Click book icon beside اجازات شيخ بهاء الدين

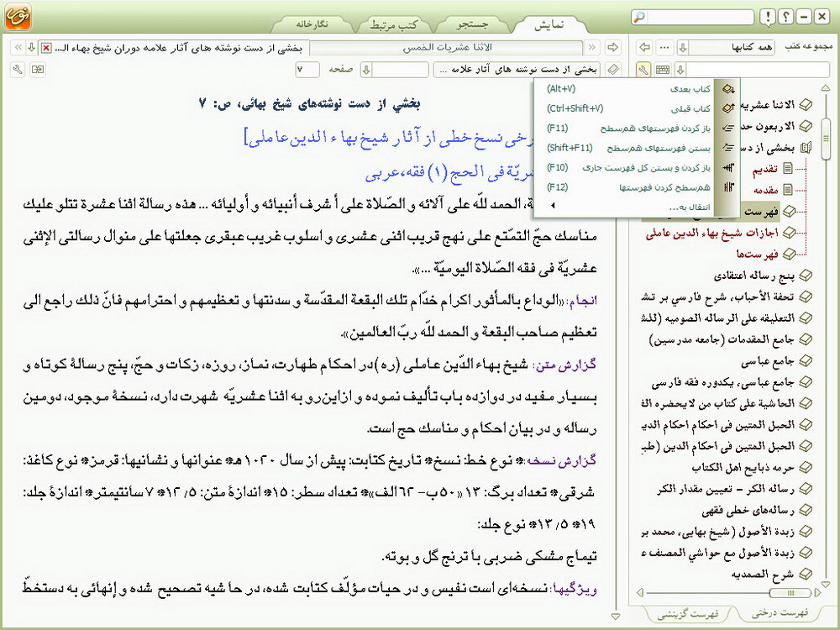789,233
